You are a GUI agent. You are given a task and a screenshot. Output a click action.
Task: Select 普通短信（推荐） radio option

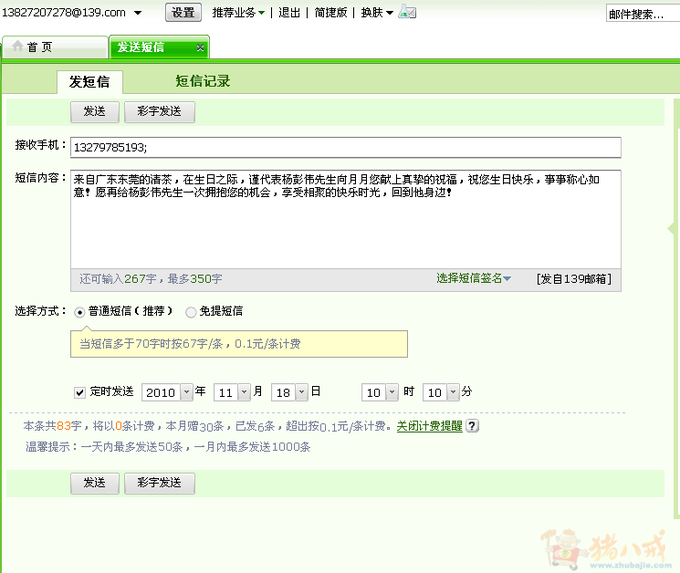(79, 312)
